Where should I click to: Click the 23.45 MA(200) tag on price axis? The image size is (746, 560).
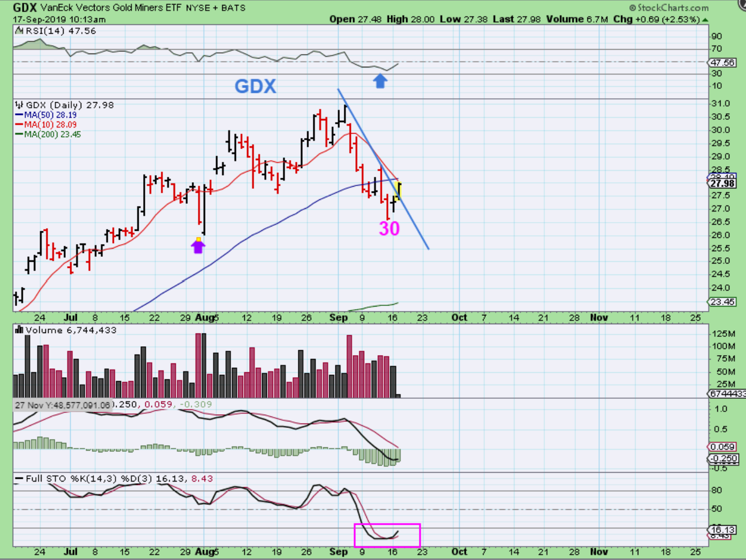point(723,302)
